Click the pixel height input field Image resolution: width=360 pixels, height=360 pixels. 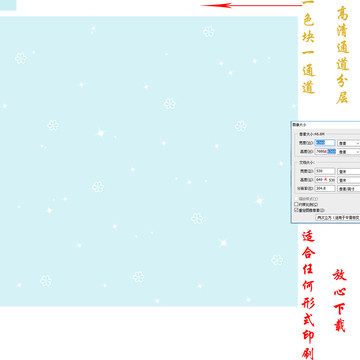click(x=325, y=151)
